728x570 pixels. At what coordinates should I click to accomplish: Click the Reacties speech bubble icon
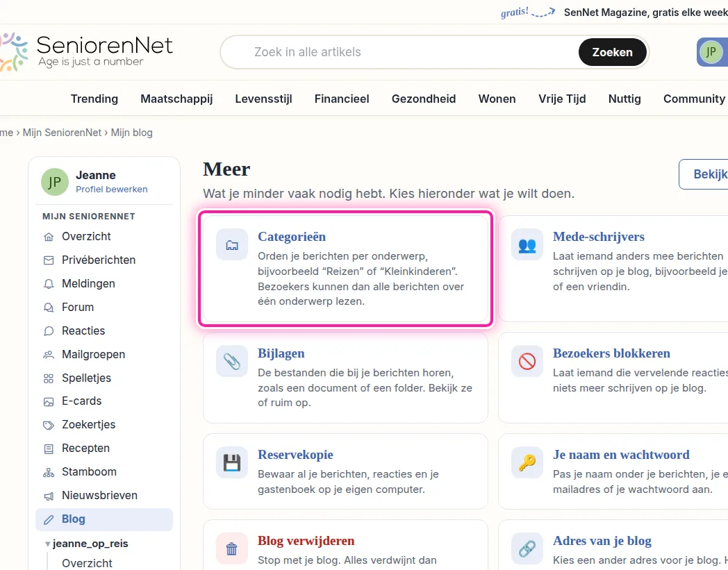point(49,331)
